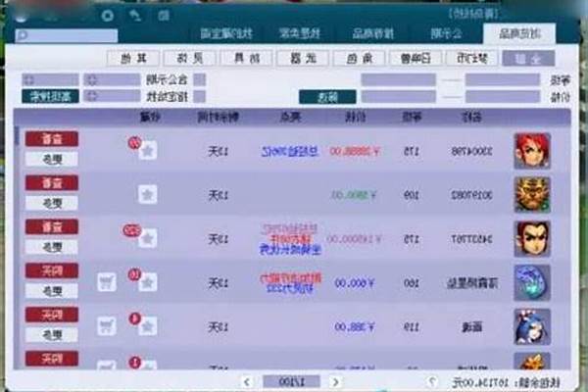Click the red badge on the dark-haired character row
This screenshot has height=392, width=588.
point(131,230)
